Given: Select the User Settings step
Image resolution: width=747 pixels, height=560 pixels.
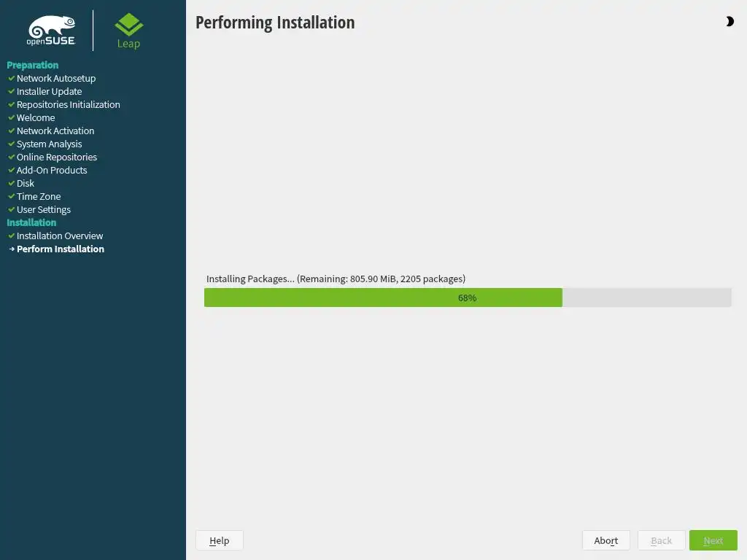Looking at the screenshot, I should click(43, 209).
